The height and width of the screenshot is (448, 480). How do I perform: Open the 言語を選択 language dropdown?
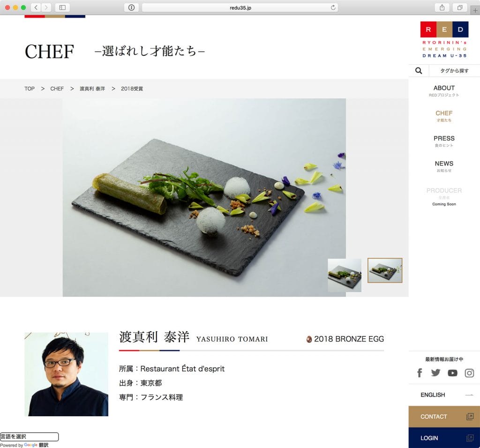pos(29,437)
